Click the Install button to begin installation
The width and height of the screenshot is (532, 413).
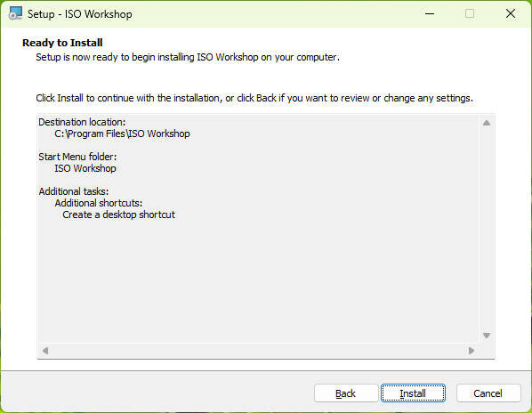(413, 393)
